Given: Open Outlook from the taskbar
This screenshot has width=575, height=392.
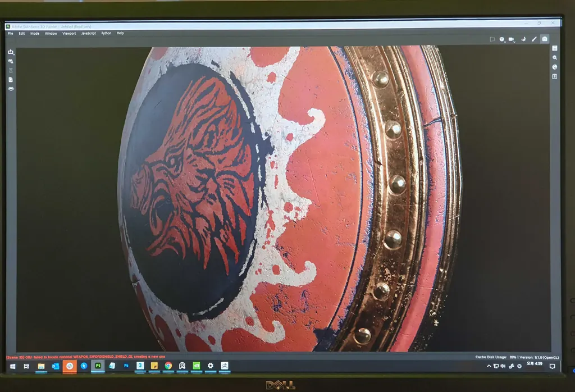Looking at the screenshot, I should 56,366.
